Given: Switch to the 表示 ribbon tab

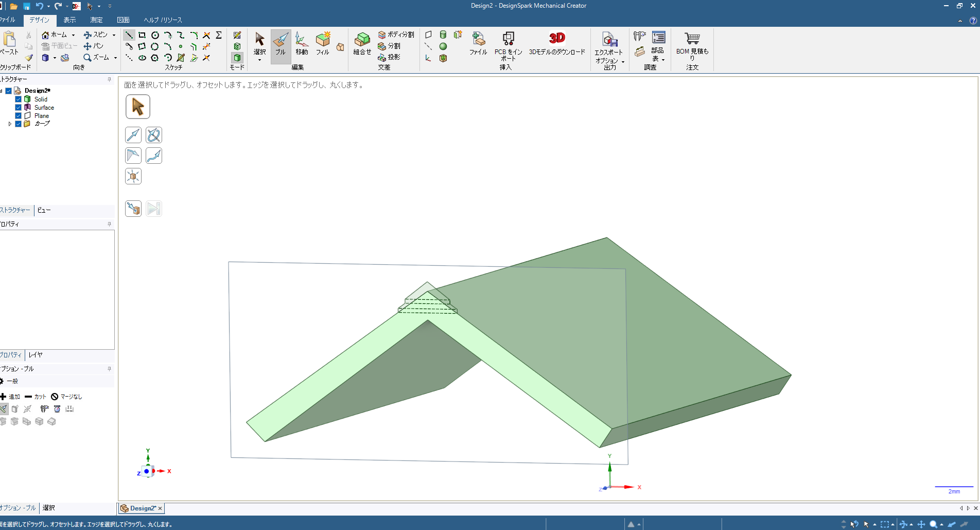Looking at the screenshot, I should [69, 20].
